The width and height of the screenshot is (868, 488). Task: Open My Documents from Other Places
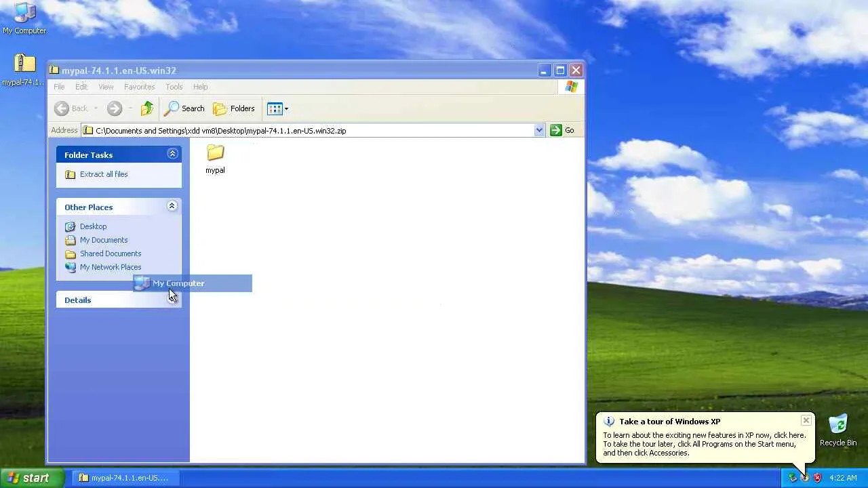(x=104, y=240)
